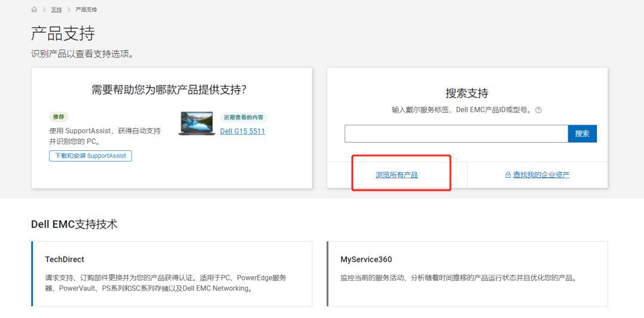This screenshot has height=318, width=644.
Task: Click the help question mark icon
Action: point(538,110)
